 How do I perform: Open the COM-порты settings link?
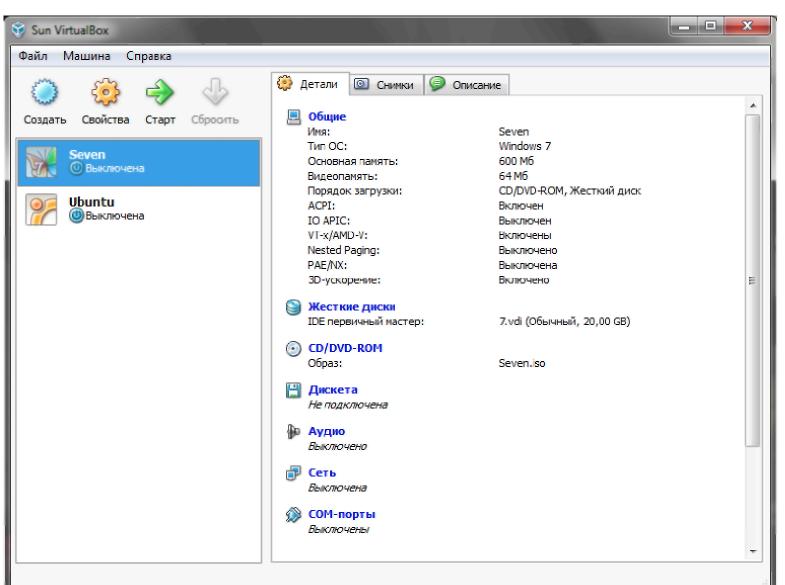[x=341, y=514]
